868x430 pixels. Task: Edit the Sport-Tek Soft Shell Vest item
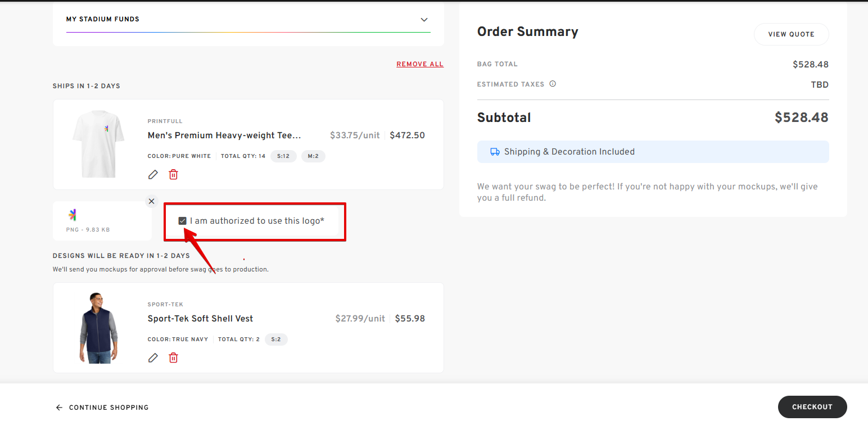pos(153,358)
